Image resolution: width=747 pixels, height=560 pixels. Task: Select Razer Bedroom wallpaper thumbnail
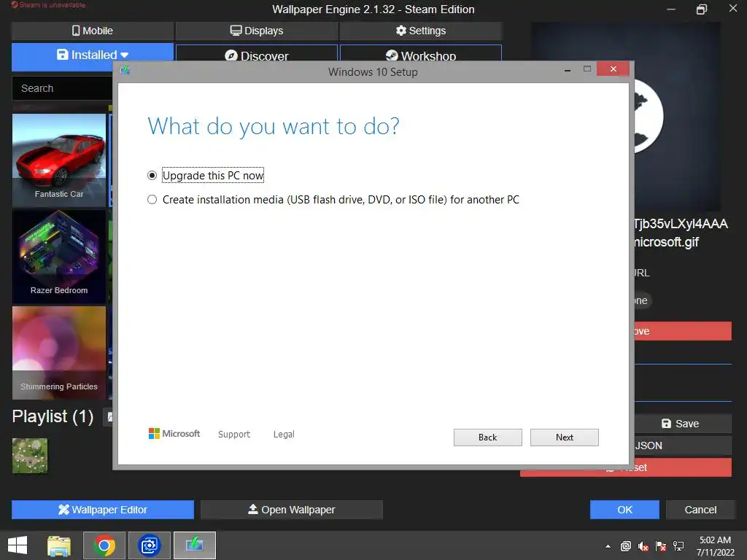coord(59,257)
